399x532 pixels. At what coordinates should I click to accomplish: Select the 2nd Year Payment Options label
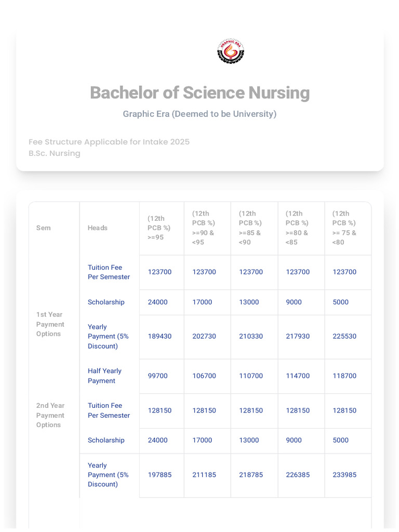50,415
